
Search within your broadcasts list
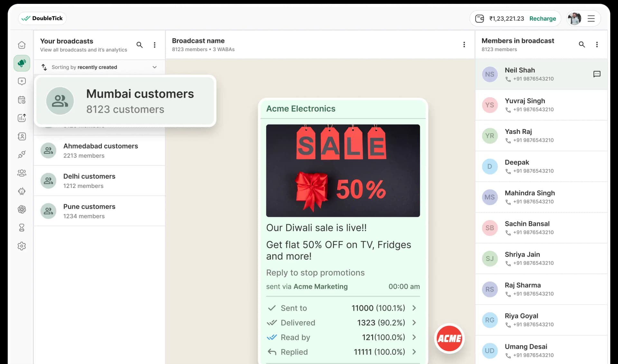coord(139,45)
